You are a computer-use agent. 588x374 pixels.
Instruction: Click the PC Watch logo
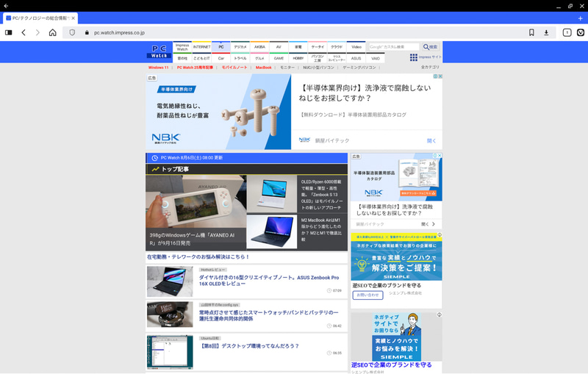click(x=159, y=51)
